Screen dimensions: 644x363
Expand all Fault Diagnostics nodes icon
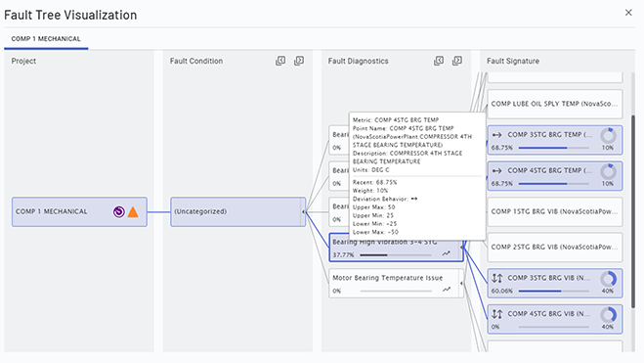pyautogui.click(x=457, y=61)
